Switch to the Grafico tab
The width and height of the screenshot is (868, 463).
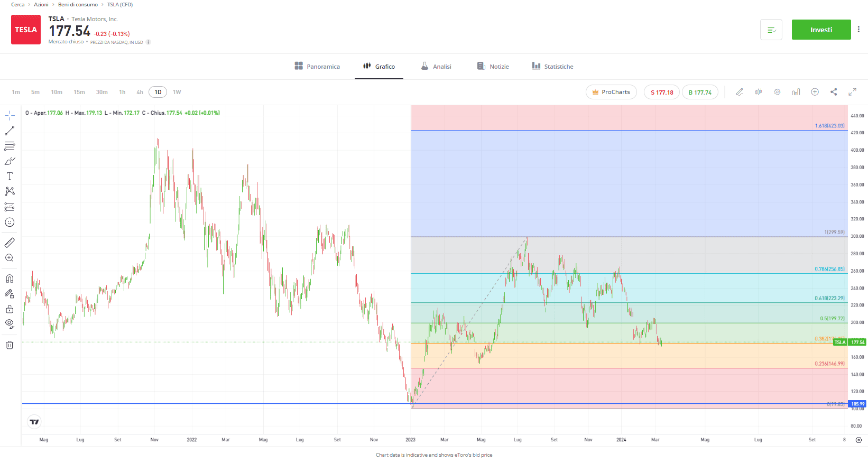pyautogui.click(x=379, y=67)
